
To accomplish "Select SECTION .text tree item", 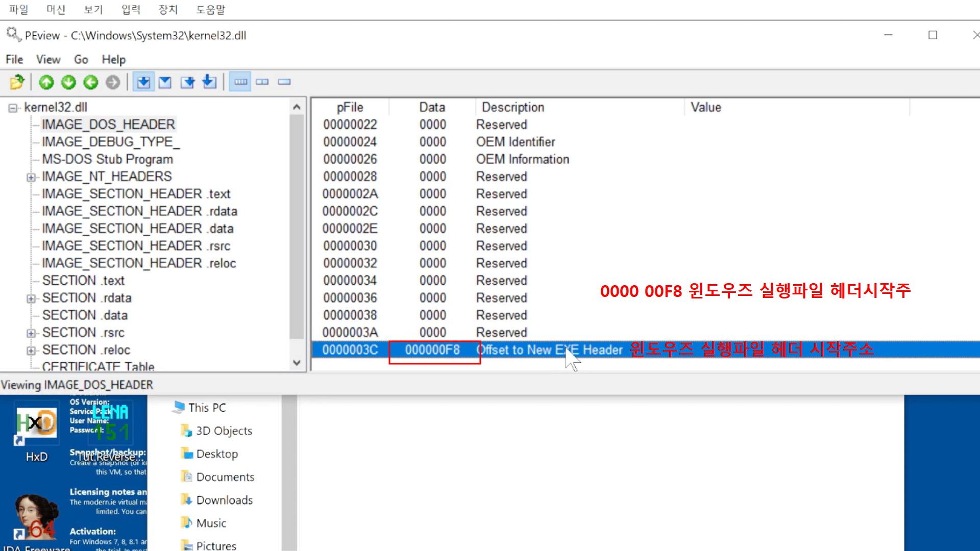I will point(83,281).
